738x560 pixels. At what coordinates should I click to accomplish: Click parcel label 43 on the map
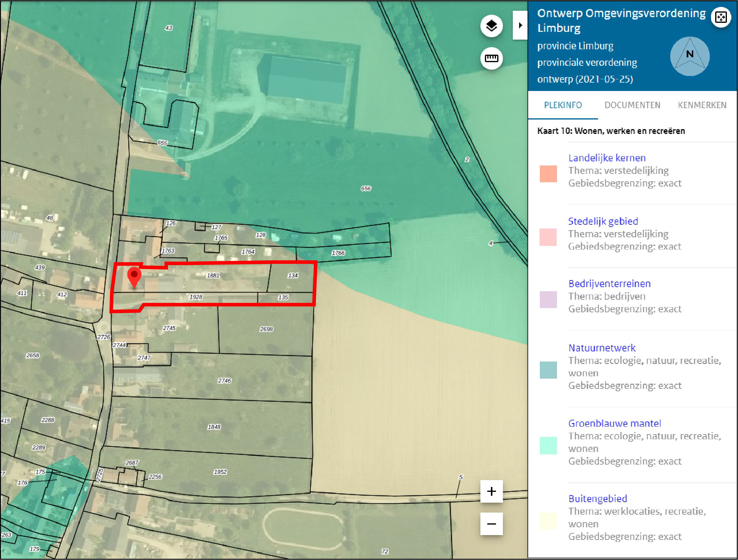coord(168,28)
